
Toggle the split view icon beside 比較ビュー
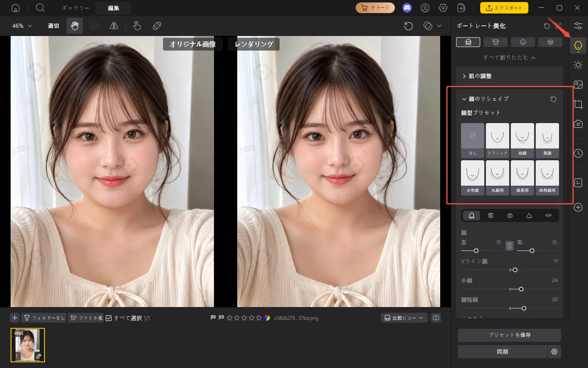click(436, 318)
